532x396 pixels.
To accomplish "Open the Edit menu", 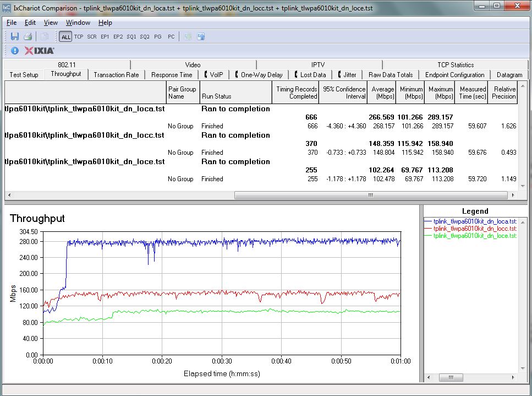I will pos(30,23).
